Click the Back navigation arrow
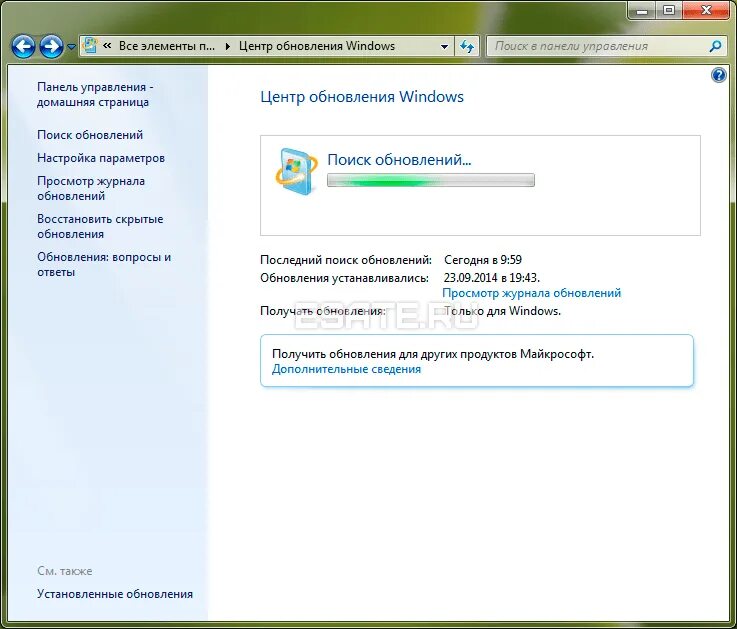Screen dimensions: 737x629 point(23,47)
